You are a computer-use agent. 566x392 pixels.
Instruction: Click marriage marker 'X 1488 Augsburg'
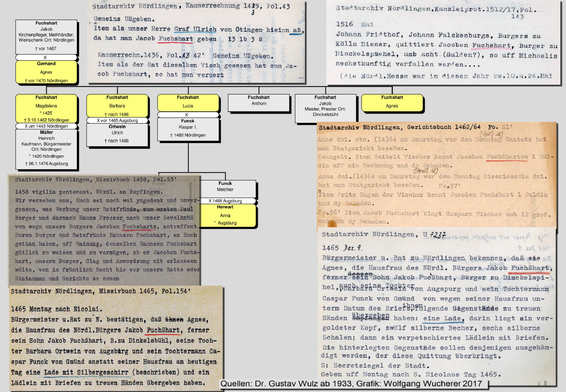[x=225, y=201]
